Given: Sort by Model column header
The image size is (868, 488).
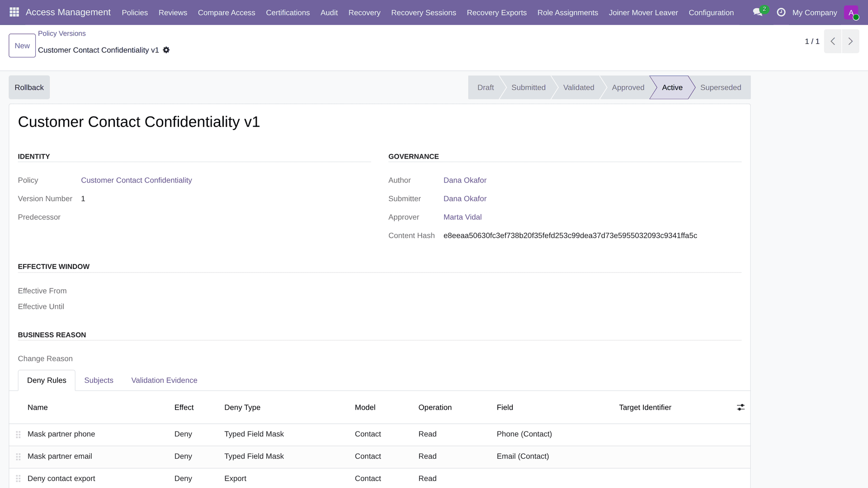Looking at the screenshot, I should point(365,408).
